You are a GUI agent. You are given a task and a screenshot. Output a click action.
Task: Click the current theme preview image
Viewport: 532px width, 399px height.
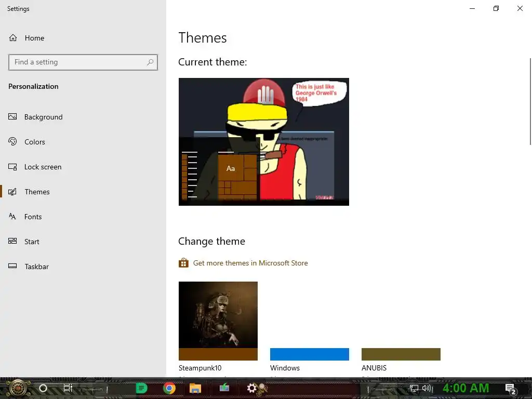pyautogui.click(x=263, y=142)
